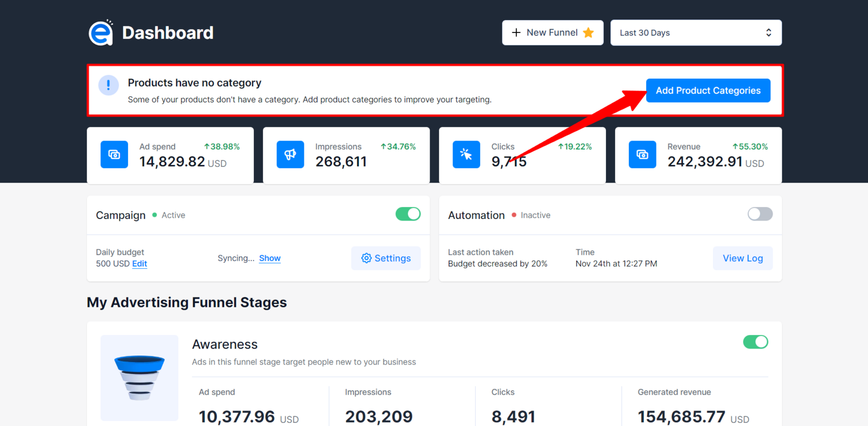
Task: Click the Awareness stage heading
Action: tap(225, 344)
